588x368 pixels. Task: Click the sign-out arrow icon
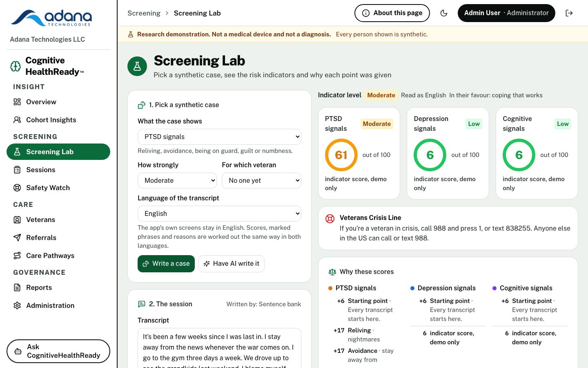click(x=569, y=13)
